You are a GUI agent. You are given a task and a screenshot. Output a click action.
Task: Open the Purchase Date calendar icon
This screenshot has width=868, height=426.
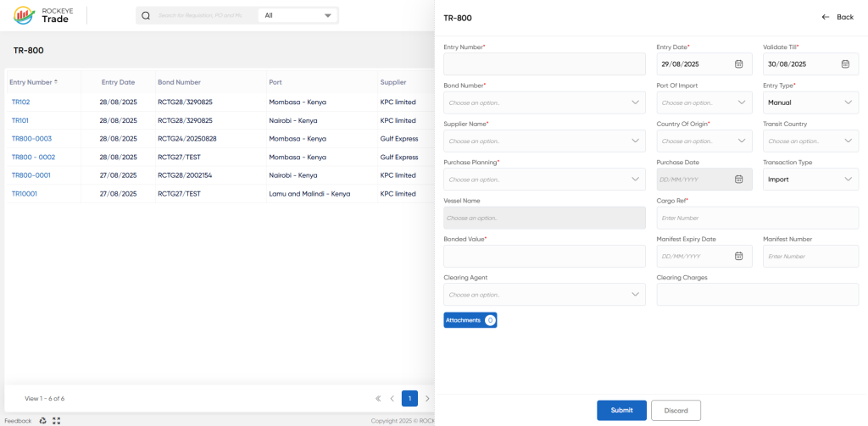[738, 180]
